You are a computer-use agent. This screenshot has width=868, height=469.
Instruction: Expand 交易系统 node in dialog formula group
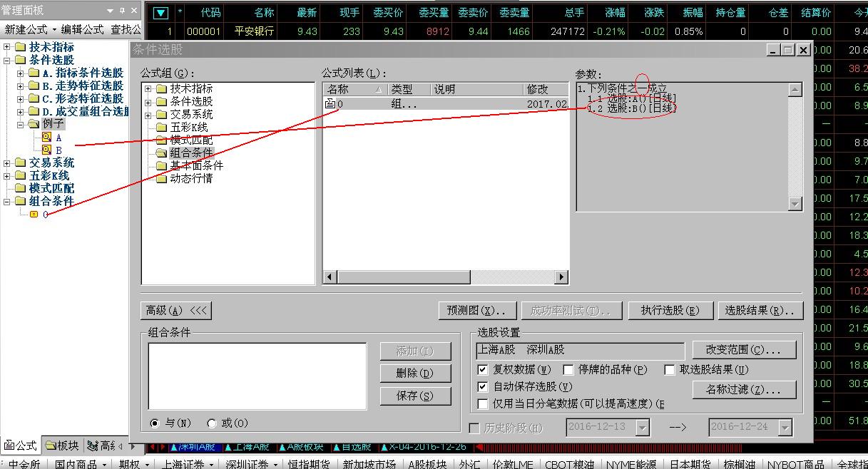coord(148,114)
